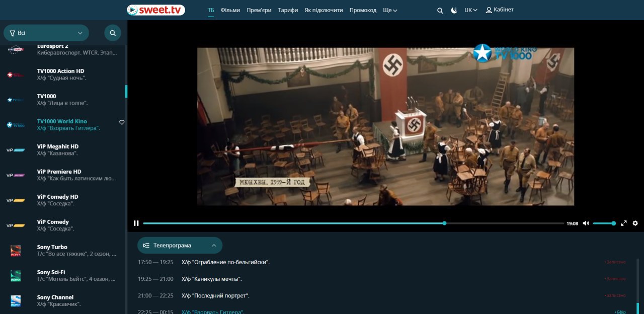644x314 pixels.
Task: Open player settings gear
Action: tap(635, 223)
